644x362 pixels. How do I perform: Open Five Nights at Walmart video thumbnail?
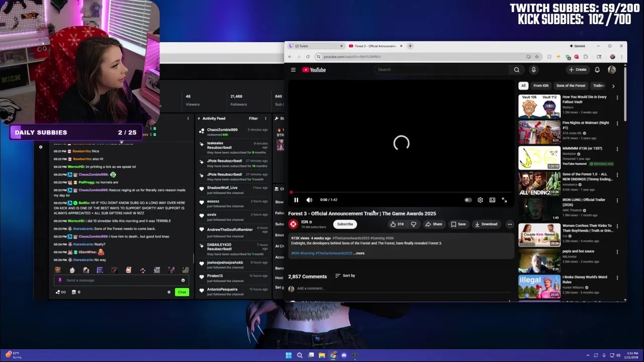coord(539,132)
